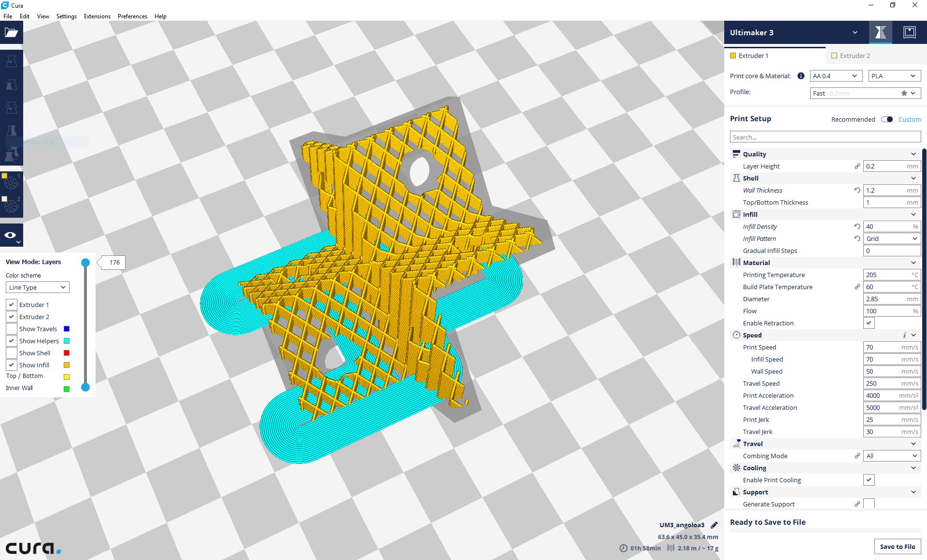Screen dimensions: 927x560
Task: Open the view mode eye menu
Action: [11, 235]
